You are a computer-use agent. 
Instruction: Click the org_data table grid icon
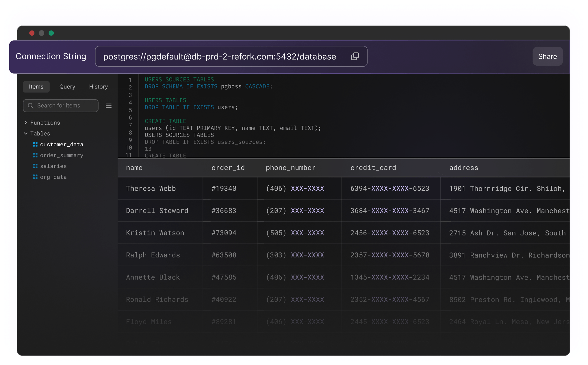(x=35, y=177)
